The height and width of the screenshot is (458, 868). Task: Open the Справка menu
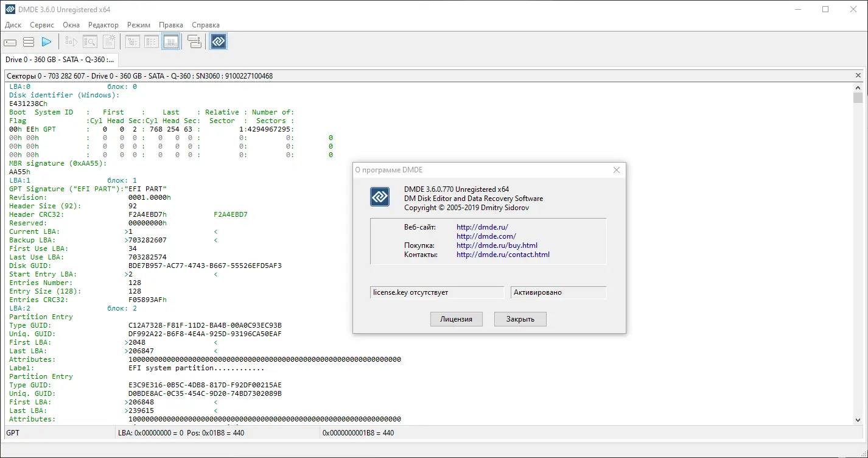click(x=206, y=25)
